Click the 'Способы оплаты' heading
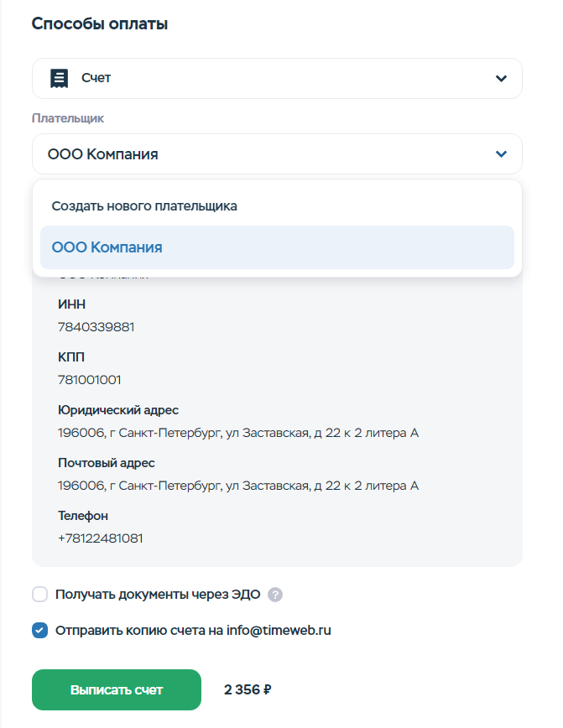563x728 pixels. coord(100,24)
